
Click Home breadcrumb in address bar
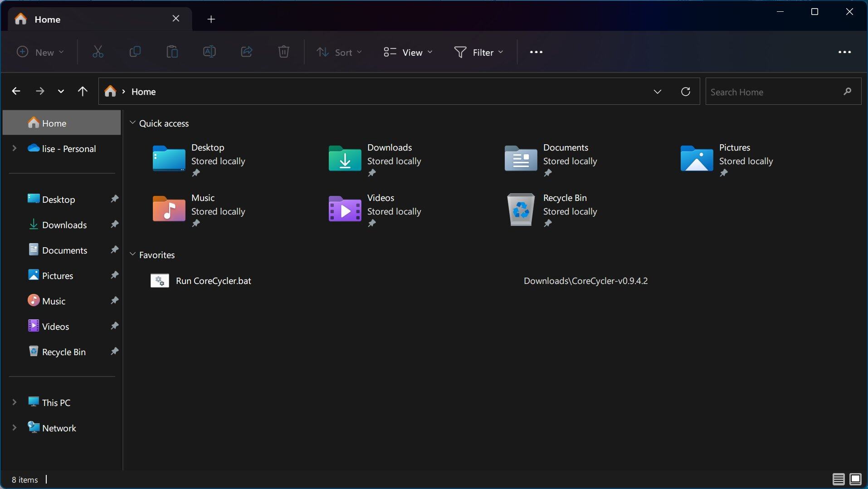pyautogui.click(x=143, y=92)
